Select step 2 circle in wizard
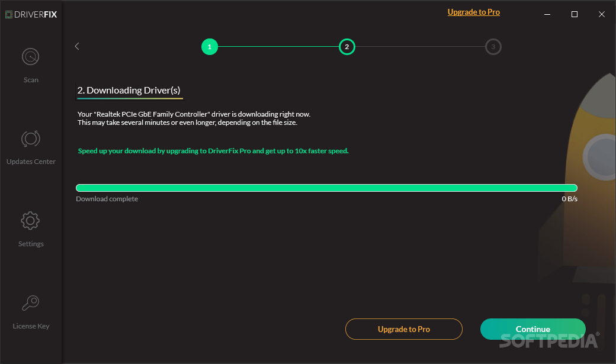Image resolution: width=616 pixels, height=364 pixels. pyautogui.click(x=347, y=47)
